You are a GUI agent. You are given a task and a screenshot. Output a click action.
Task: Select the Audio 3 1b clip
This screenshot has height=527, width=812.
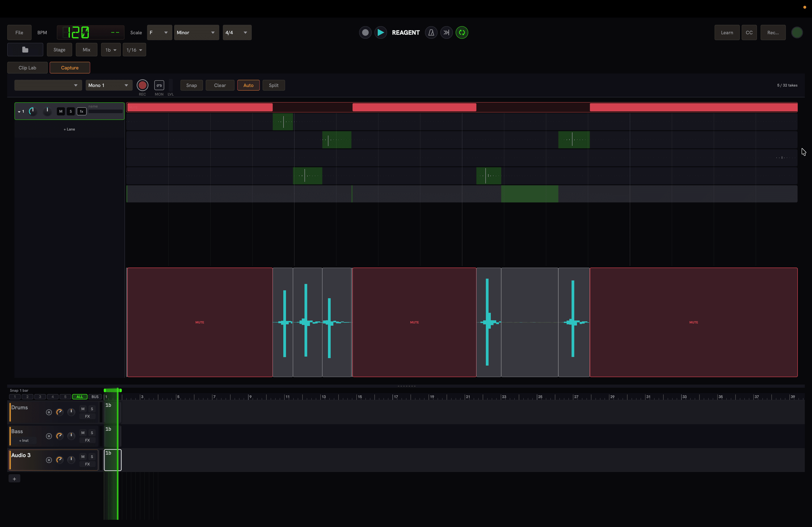click(113, 460)
